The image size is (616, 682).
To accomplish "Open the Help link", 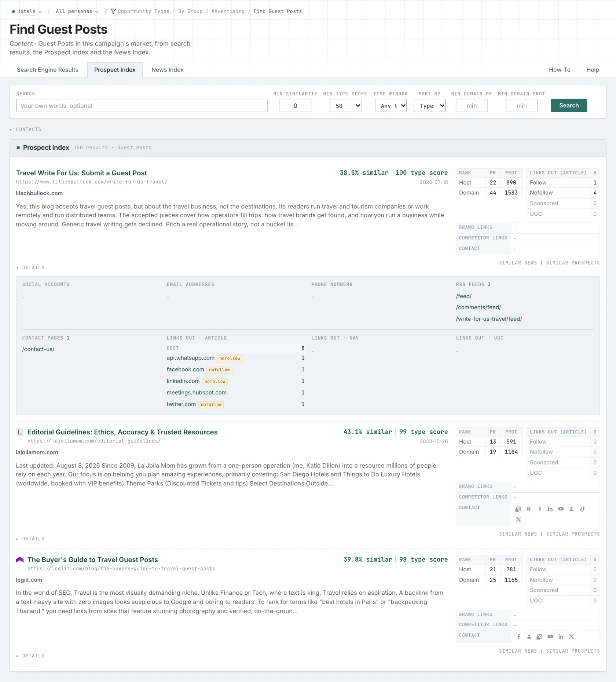I will point(593,70).
